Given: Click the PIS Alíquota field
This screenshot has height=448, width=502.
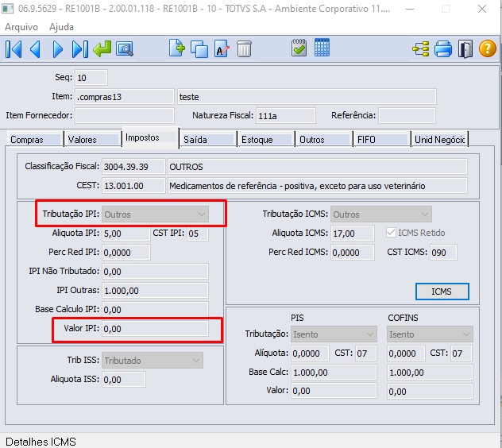Looking at the screenshot, I should [310, 353].
